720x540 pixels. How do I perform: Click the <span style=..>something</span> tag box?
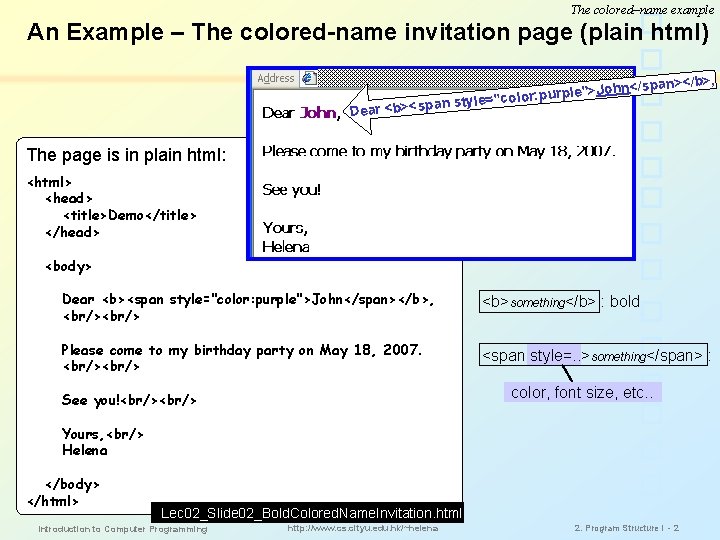593,355
